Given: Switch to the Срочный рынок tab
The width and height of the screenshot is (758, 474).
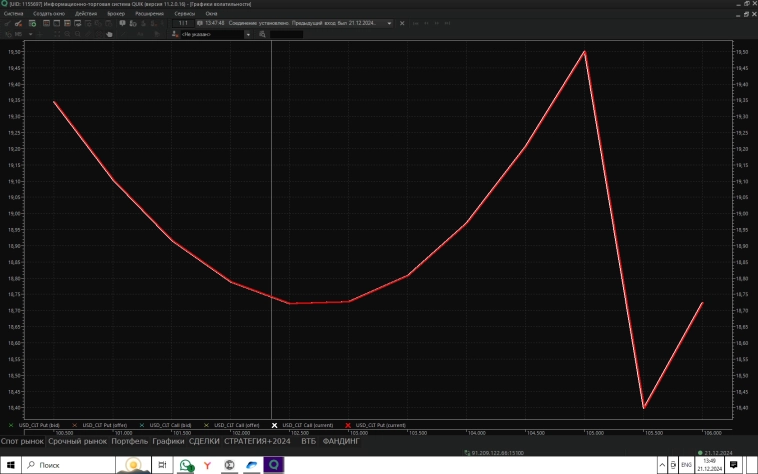Looking at the screenshot, I should point(77,440).
